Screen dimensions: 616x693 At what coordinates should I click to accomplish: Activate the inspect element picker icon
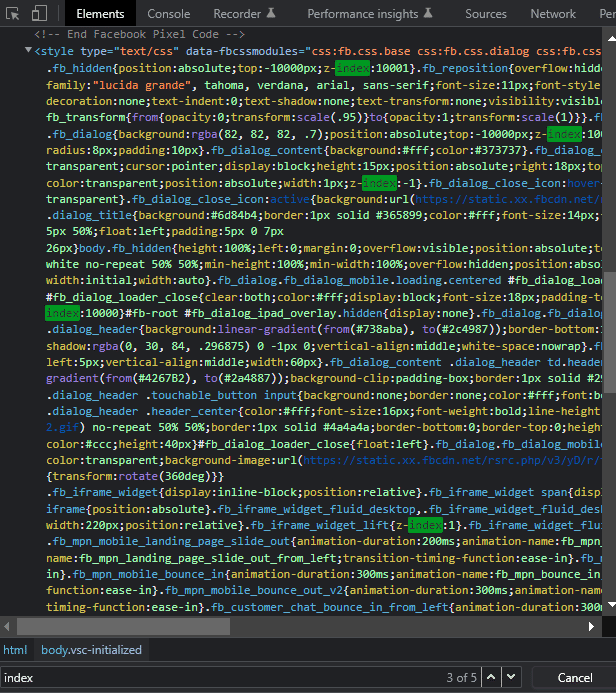(x=13, y=14)
